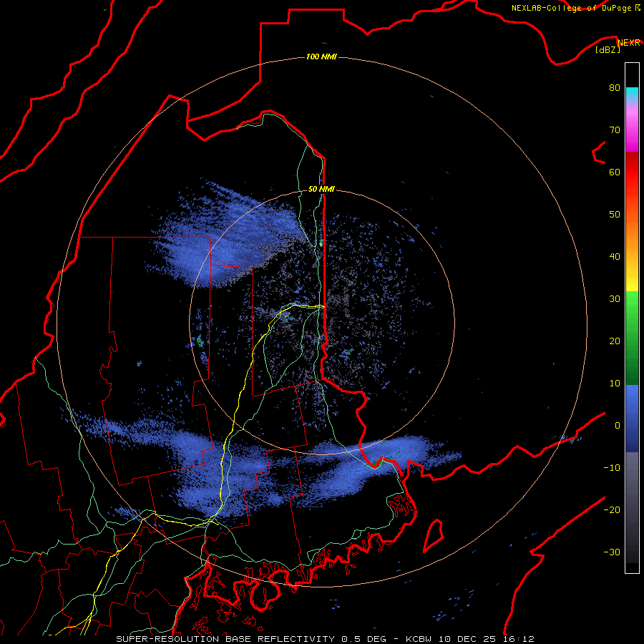This screenshot has width=644, height=644.
Task: Click the 100 NMI range ring label
Action: (x=321, y=57)
